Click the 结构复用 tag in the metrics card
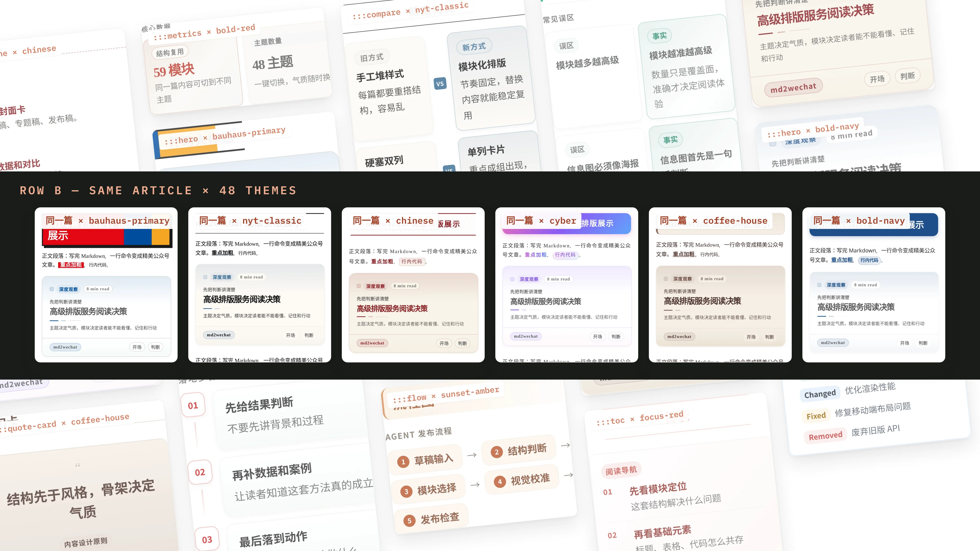Viewport: 980px width, 551px height. click(x=170, y=53)
